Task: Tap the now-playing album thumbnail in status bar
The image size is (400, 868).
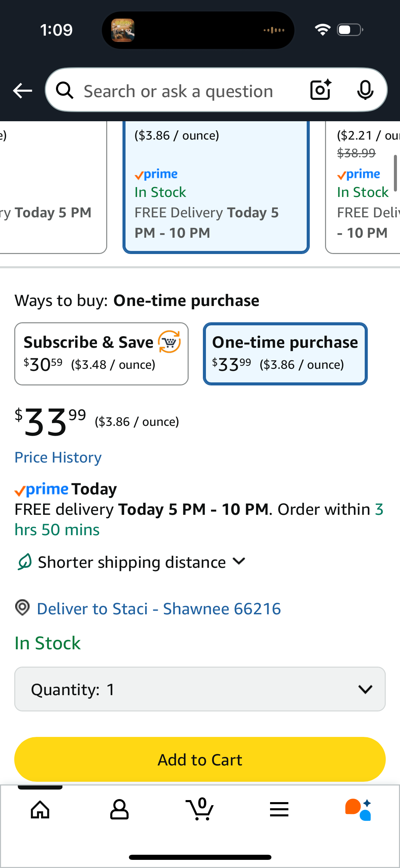Action: [x=123, y=30]
